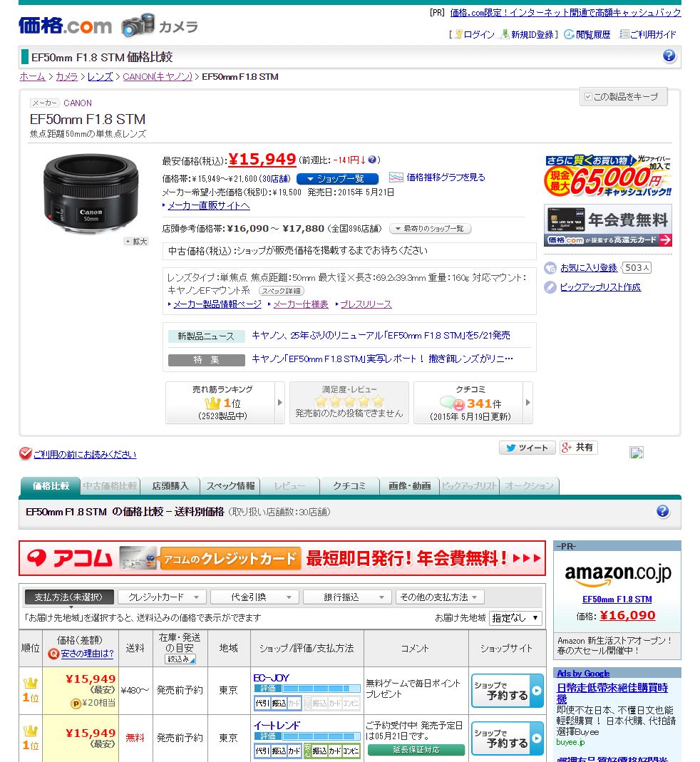Open the その他の支払方法 dropdown
The width and height of the screenshot is (700, 762).
[440, 597]
